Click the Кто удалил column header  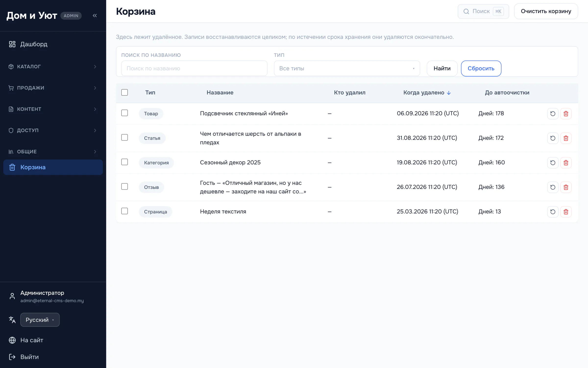tap(350, 92)
